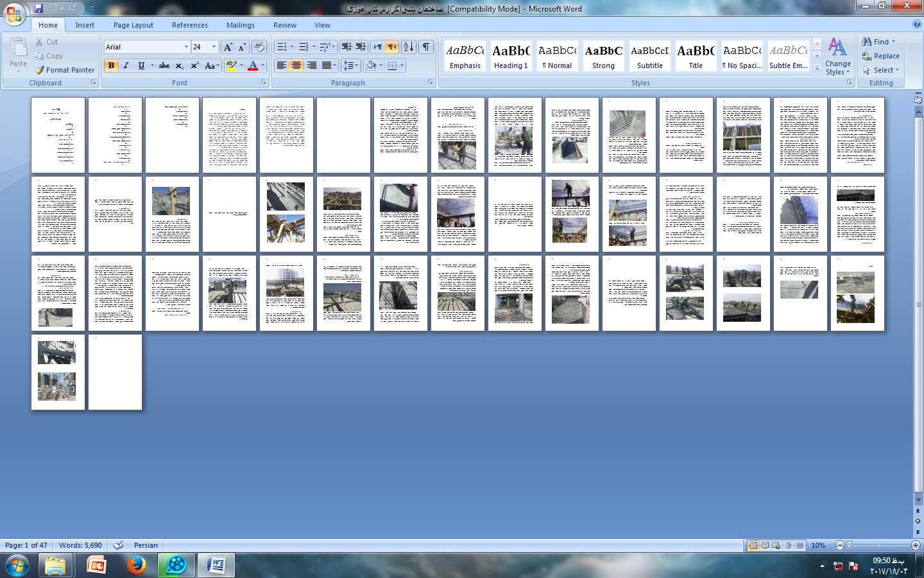Open the font size dropdown
Image resolution: width=924 pixels, height=578 pixels.
[x=214, y=47]
